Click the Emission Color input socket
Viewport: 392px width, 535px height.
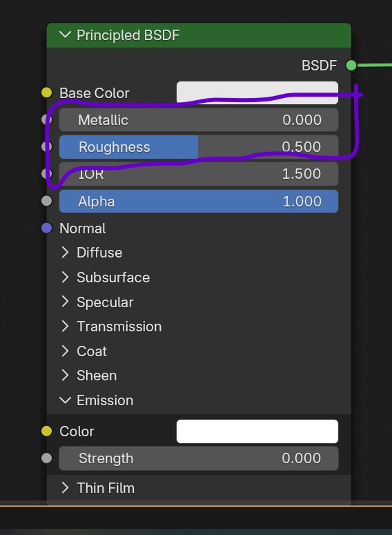pos(47,431)
